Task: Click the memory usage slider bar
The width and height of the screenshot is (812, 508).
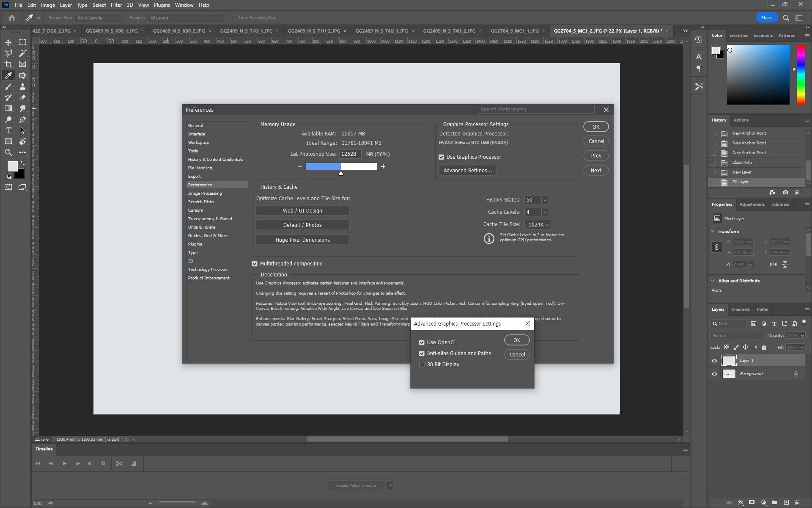Action: coord(341,167)
